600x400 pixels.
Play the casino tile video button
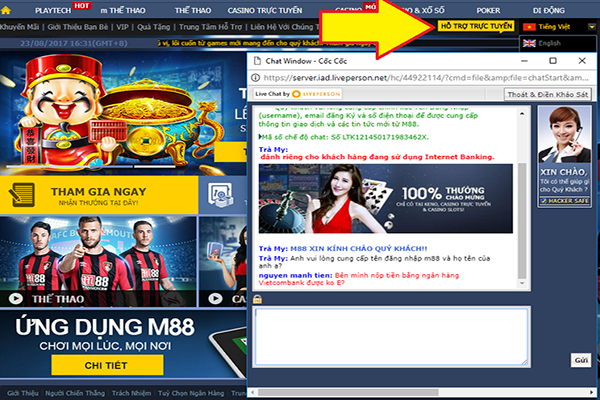(215, 299)
